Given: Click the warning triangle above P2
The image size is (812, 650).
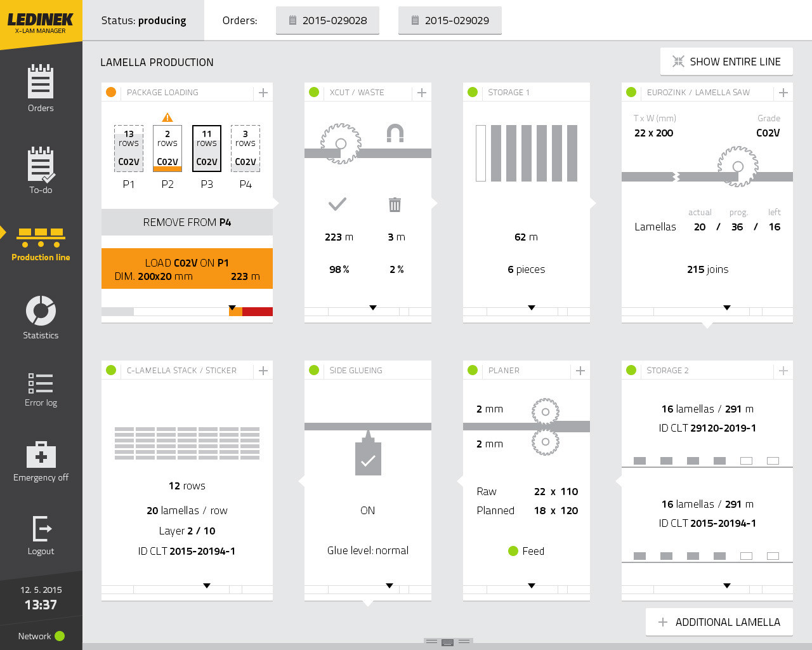Looking at the screenshot, I should pyautogui.click(x=167, y=117).
